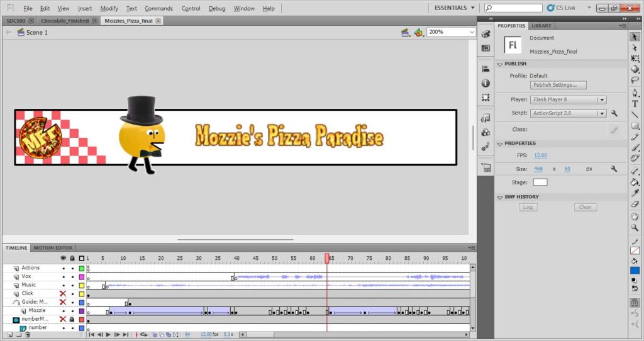Open the Align panel icon
Screen dimensions: 644x341
[x=486, y=69]
